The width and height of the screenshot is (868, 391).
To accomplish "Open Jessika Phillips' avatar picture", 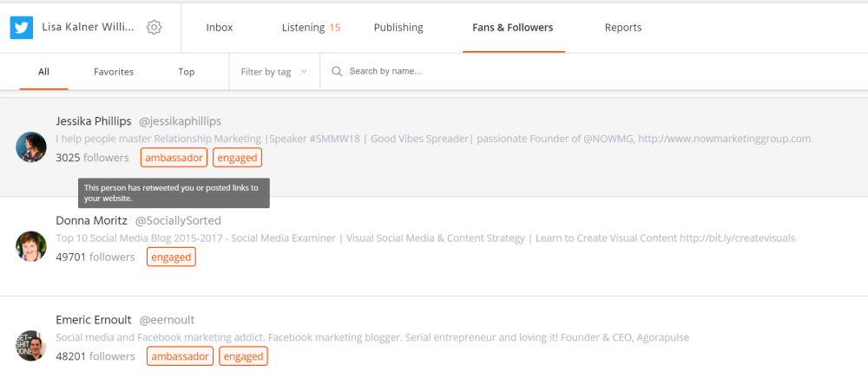I will click(x=31, y=147).
